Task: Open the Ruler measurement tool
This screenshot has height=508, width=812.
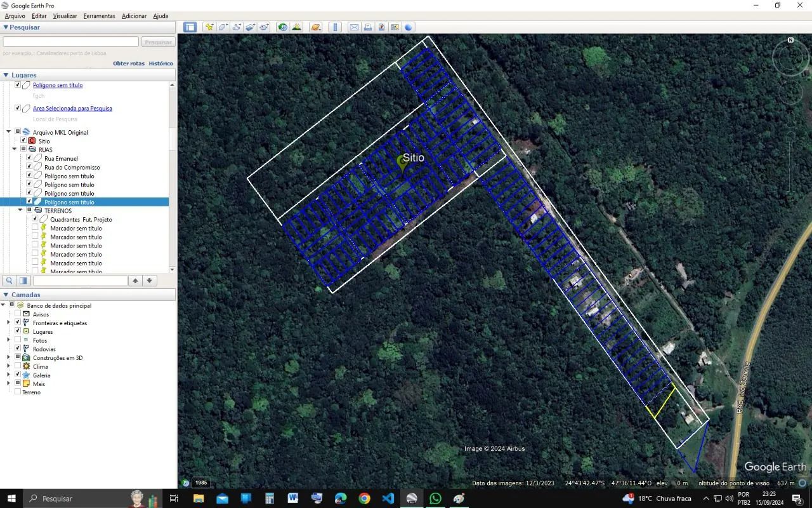Action: (x=336, y=27)
